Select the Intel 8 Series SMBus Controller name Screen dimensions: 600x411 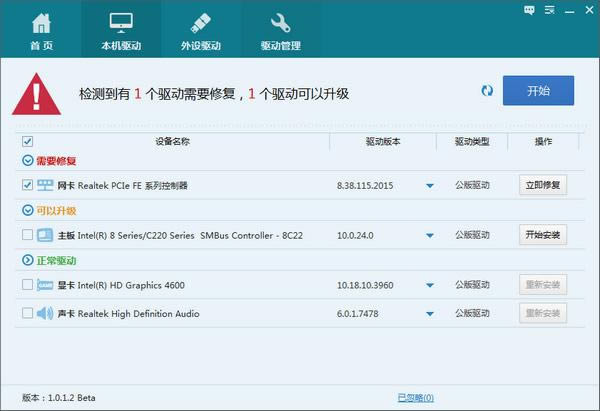(180, 235)
